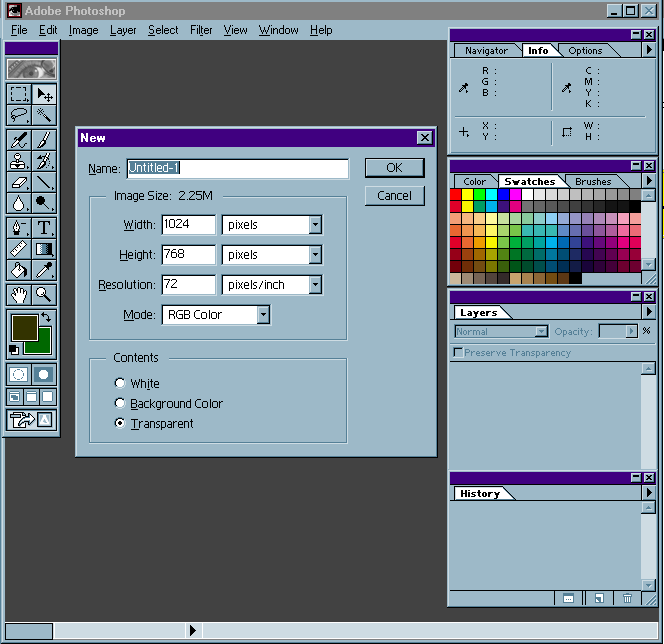Select the Zoom tool
664x644 pixels.
click(x=44, y=295)
